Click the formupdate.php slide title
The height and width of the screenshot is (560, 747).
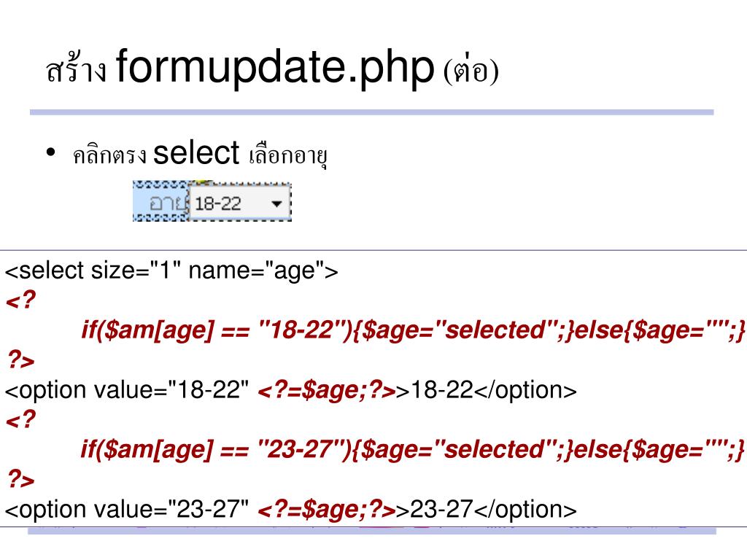(271, 70)
